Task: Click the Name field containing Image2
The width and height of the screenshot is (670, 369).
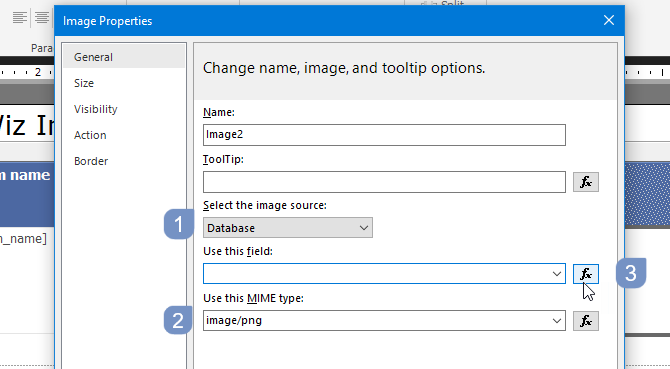Action: [x=385, y=135]
